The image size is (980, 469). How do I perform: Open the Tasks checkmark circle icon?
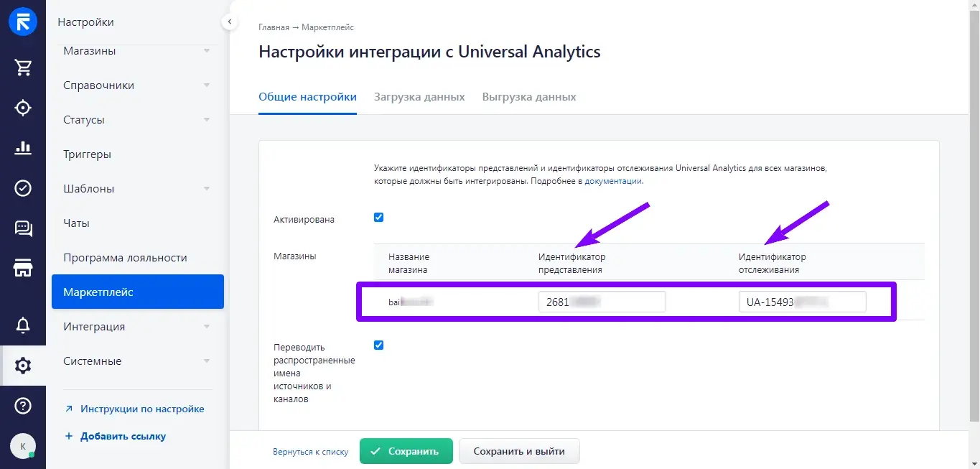23,188
